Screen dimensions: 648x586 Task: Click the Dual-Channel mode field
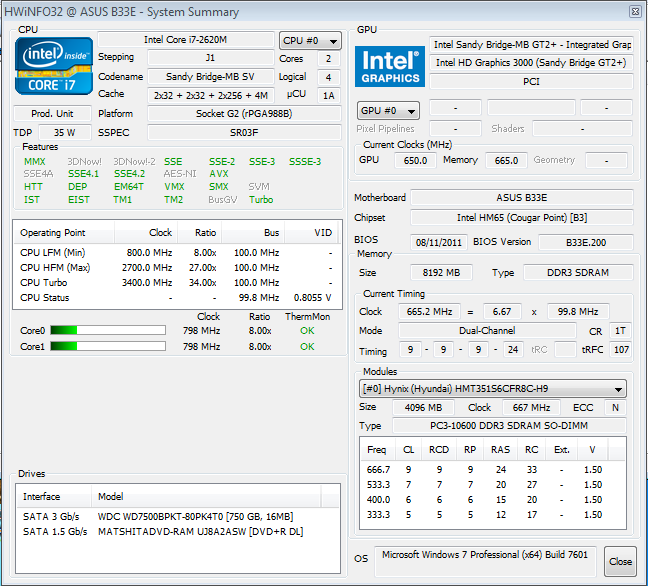(487, 331)
